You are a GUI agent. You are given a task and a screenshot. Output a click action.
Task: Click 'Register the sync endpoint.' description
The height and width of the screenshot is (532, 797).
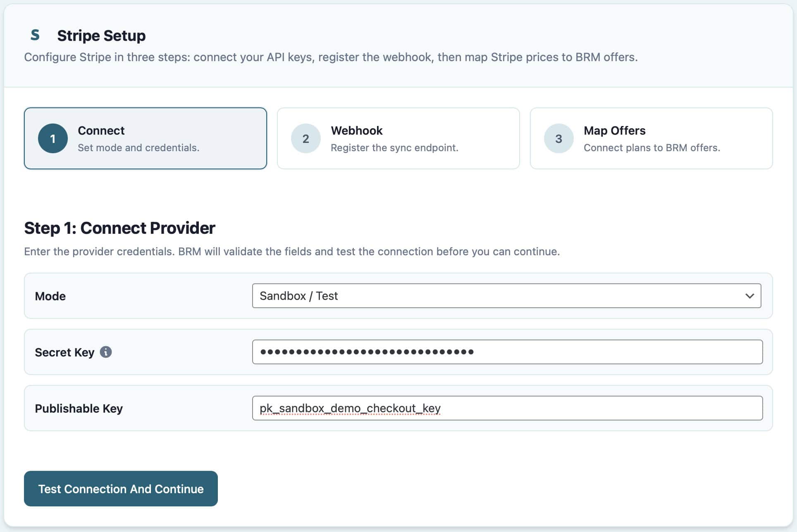tap(394, 148)
